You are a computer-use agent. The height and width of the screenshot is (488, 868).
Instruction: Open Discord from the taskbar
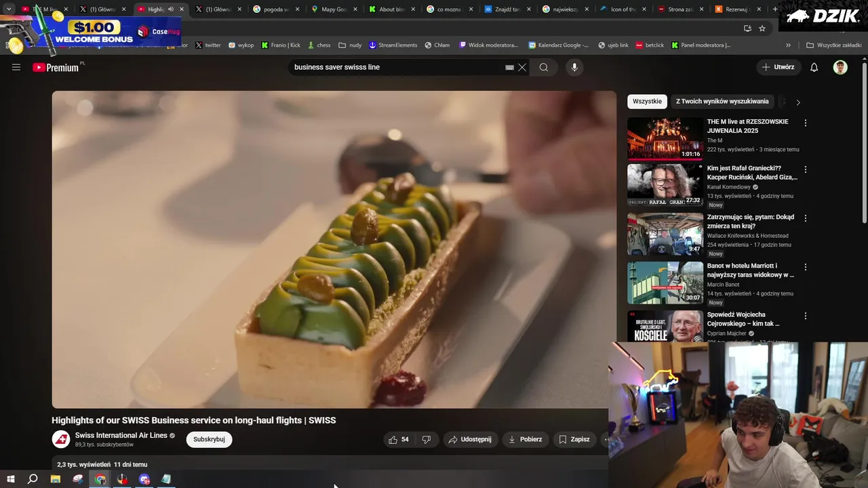click(x=144, y=479)
